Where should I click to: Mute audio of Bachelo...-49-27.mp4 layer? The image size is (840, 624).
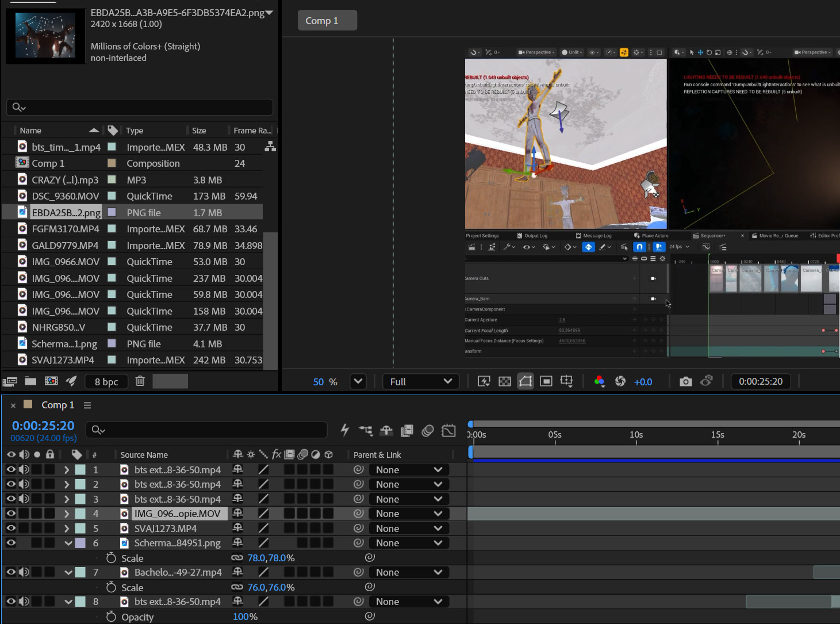pyautogui.click(x=24, y=572)
